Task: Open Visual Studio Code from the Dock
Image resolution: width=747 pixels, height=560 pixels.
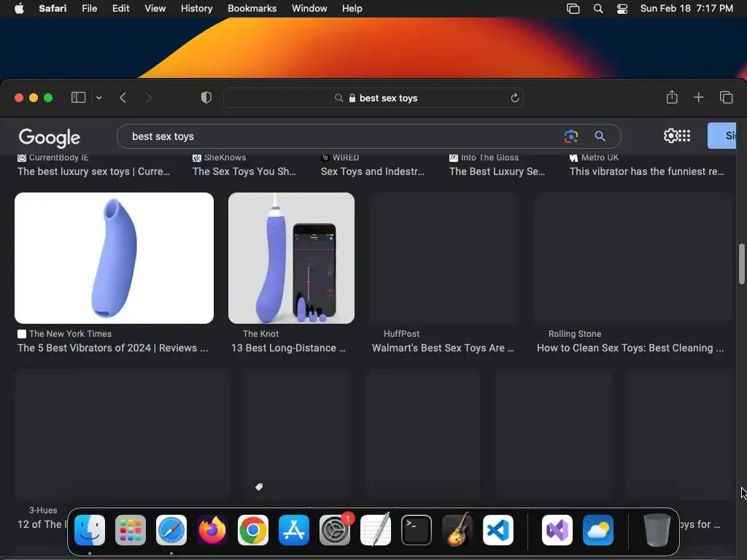Action: [x=498, y=530]
